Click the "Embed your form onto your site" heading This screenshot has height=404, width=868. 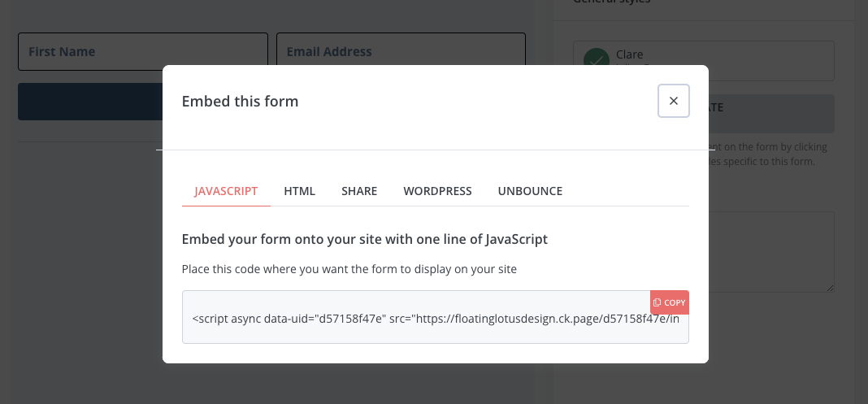click(x=365, y=239)
